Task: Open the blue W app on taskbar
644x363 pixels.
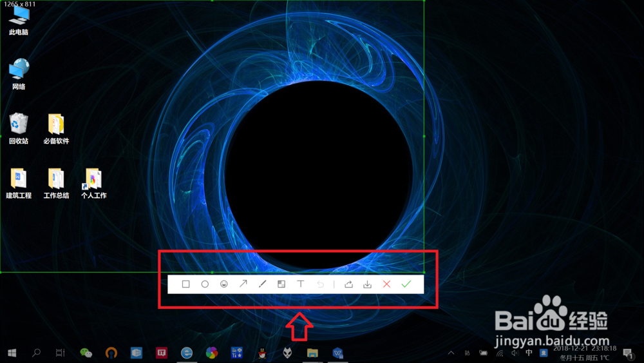Action: (337, 353)
